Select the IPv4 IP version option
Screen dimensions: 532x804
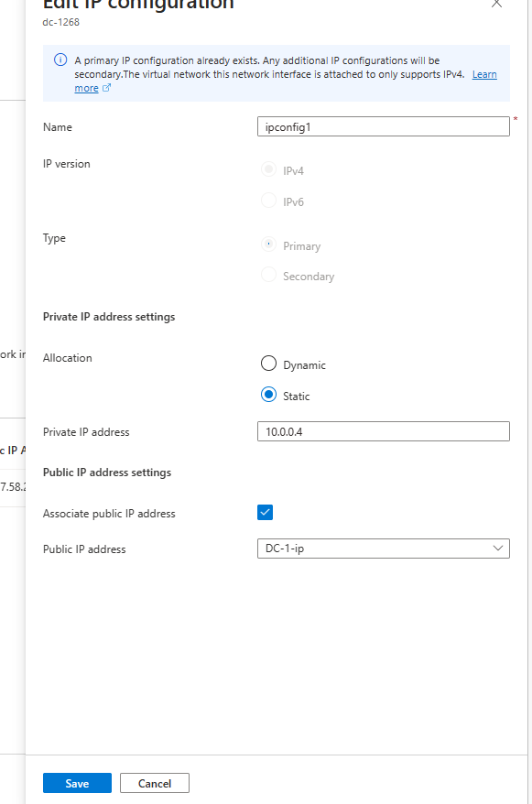click(268, 168)
